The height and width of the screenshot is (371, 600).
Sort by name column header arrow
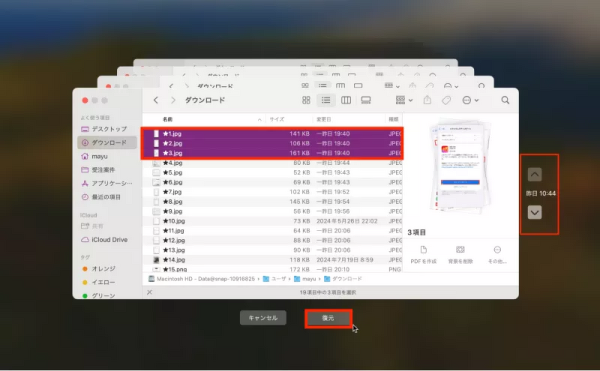click(x=259, y=120)
